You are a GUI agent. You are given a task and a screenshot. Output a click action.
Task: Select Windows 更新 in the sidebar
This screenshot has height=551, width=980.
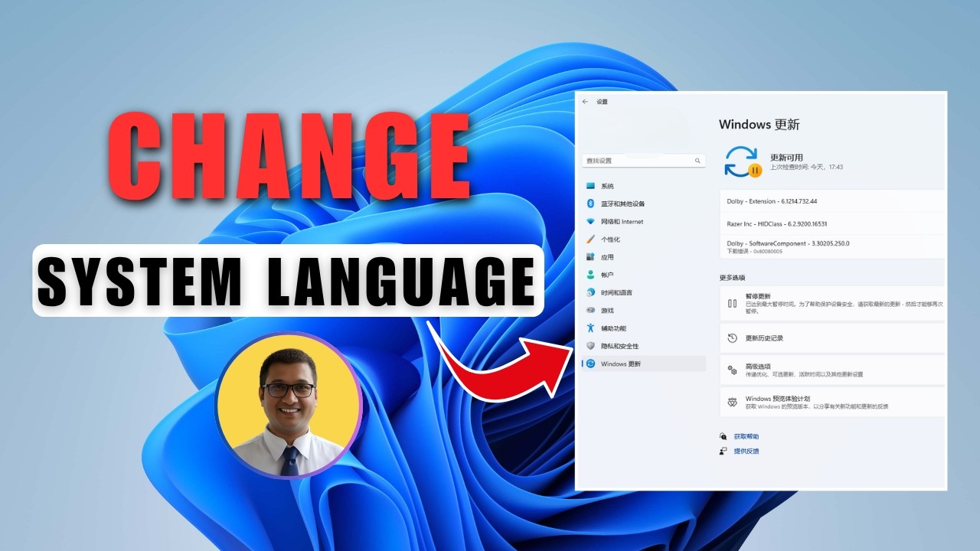pyautogui.click(x=644, y=364)
